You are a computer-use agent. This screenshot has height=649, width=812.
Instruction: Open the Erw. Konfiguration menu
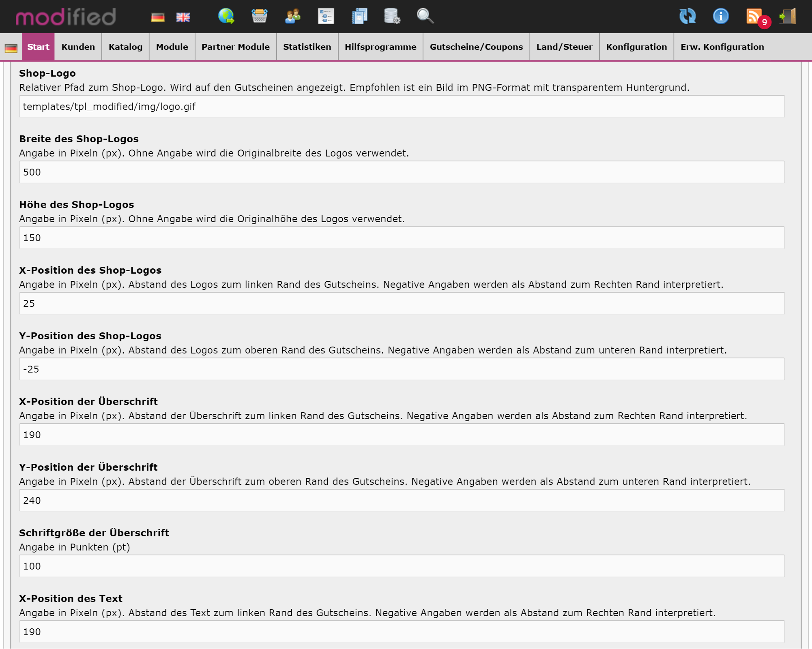(722, 47)
